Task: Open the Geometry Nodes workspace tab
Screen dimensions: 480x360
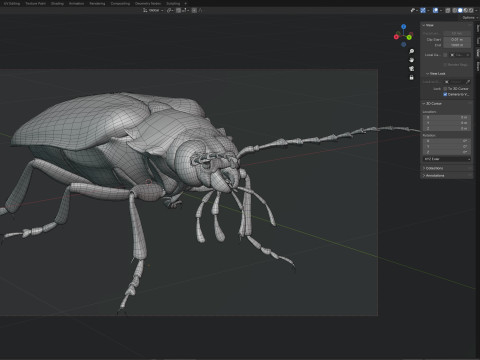Action: point(148,3)
